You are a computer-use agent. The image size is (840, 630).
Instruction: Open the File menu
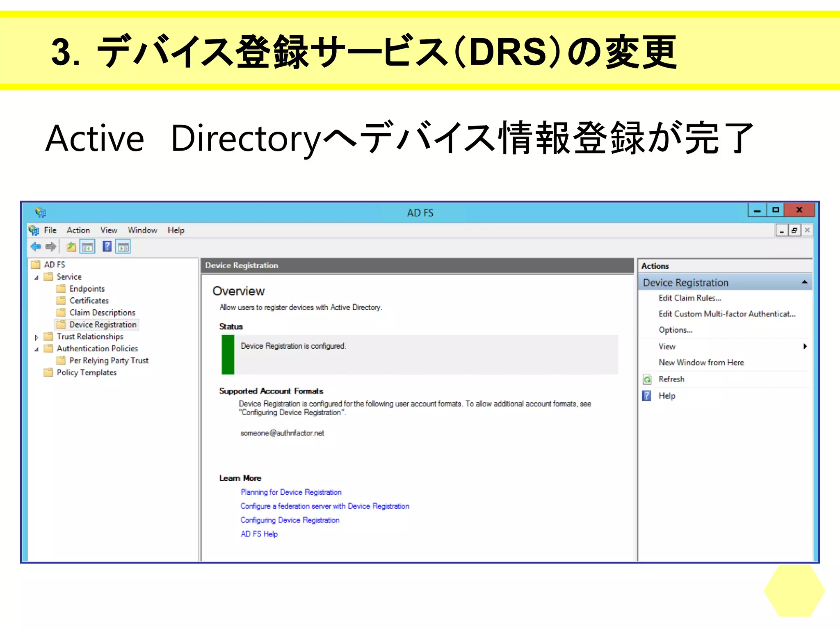click(50, 230)
